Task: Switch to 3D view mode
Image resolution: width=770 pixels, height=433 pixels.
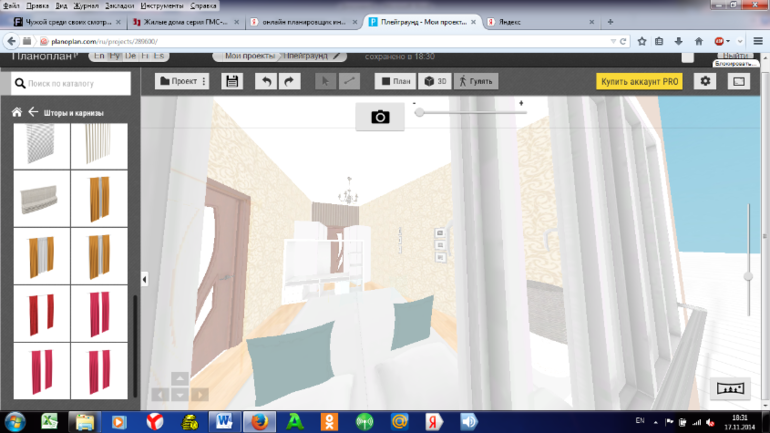Action: [435, 81]
